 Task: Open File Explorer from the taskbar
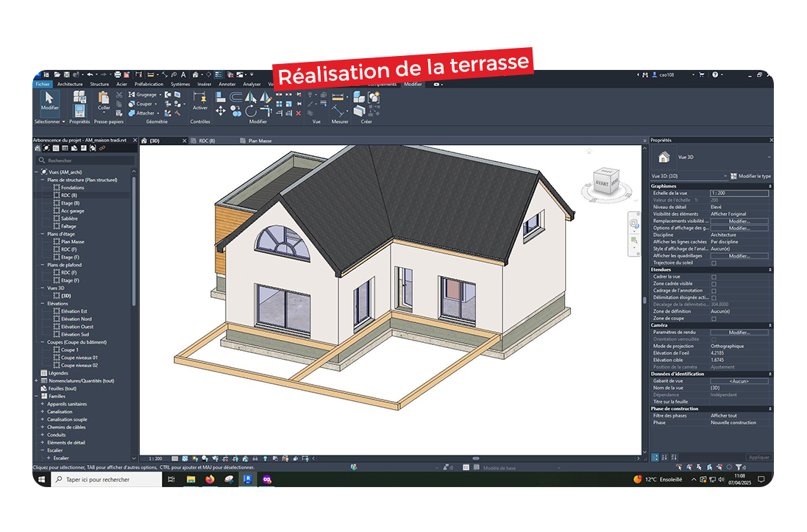pyautogui.click(x=191, y=479)
